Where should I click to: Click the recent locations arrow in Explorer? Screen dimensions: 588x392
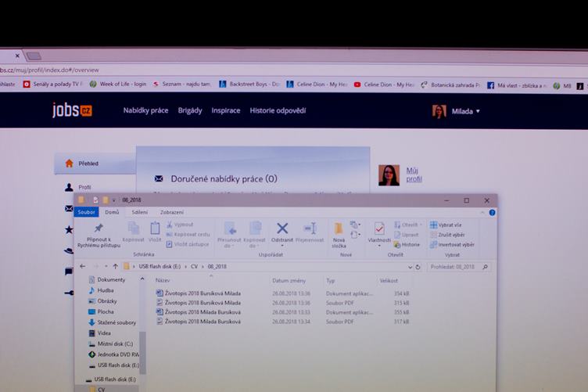coord(106,266)
